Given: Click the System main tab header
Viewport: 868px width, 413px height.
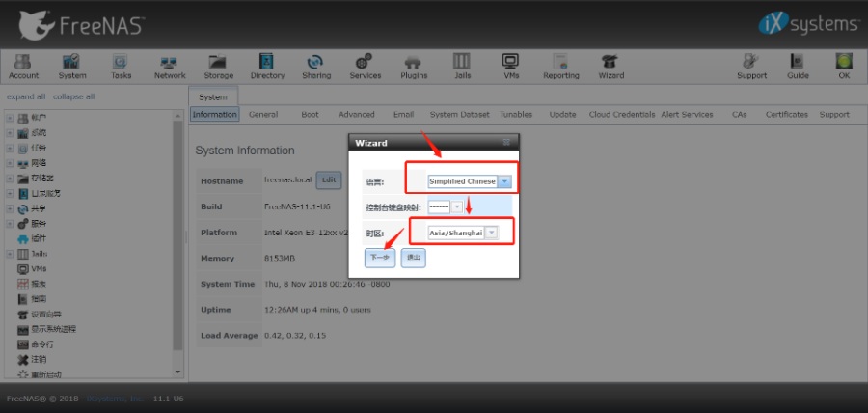Looking at the screenshot, I should 213,96.
